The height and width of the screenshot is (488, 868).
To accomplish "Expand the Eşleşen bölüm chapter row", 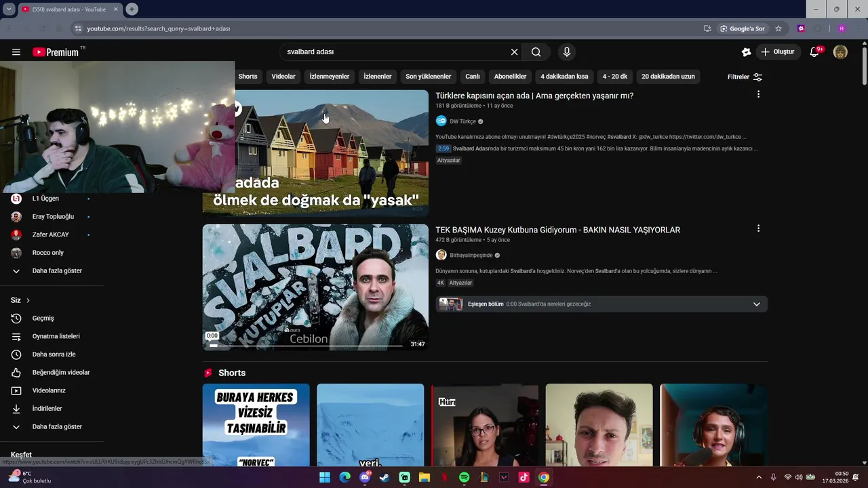I will 601,304.
